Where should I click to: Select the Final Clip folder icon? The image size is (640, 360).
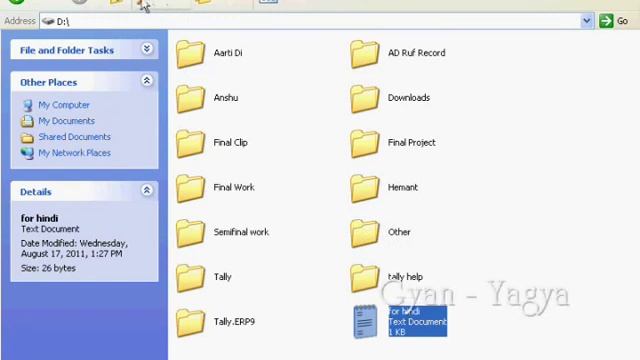190,143
